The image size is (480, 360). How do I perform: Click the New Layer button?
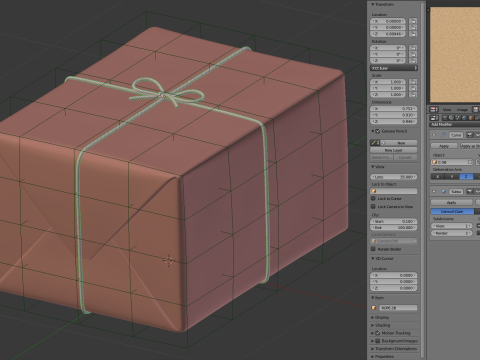point(394,150)
